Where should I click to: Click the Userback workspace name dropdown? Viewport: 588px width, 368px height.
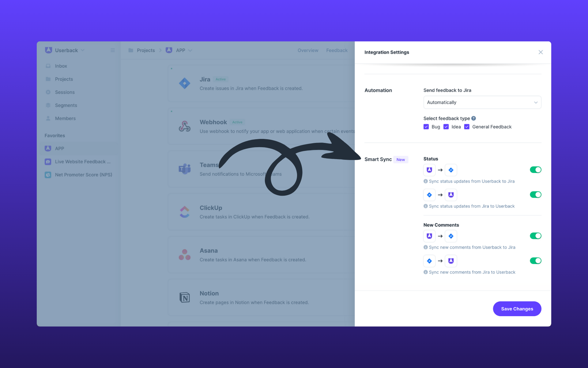tap(66, 50)
